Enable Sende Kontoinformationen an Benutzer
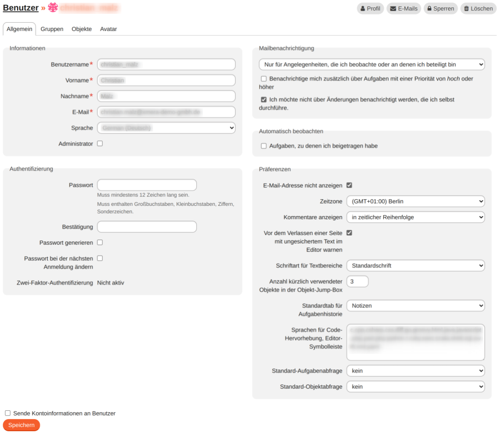 pos(8,413)
